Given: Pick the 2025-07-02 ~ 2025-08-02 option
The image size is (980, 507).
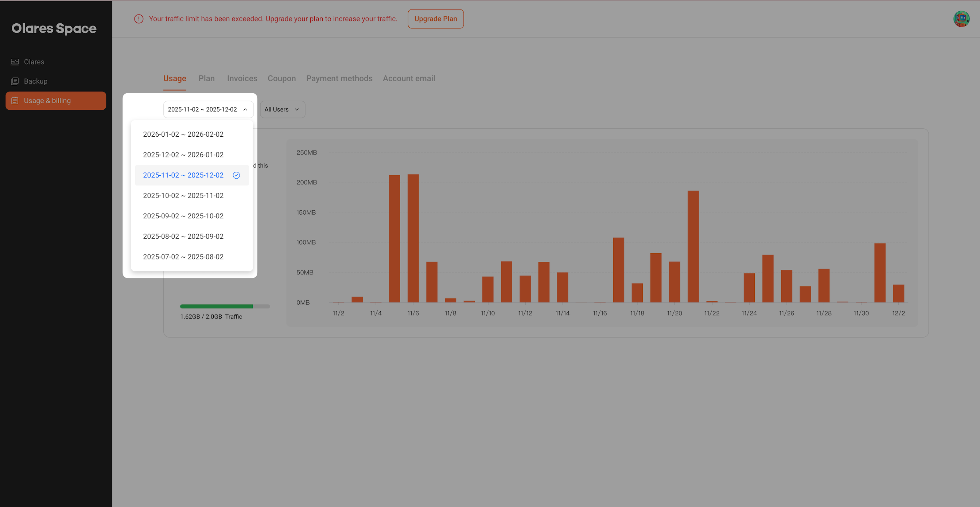Looking at the screenshot, I should (x=183, y=256).
